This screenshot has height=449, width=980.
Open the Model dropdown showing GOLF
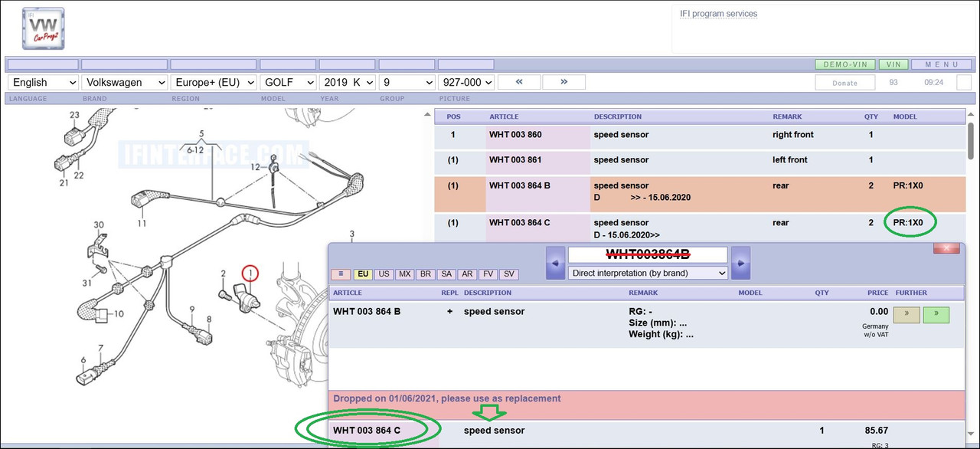tap(288, 82)
